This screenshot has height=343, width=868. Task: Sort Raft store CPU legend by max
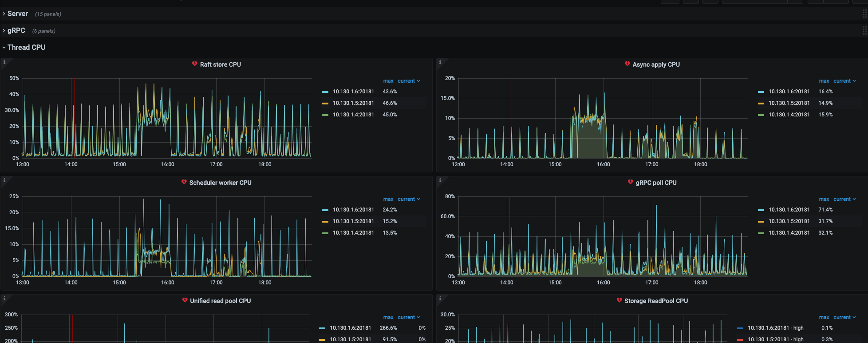tap(388, 81)
